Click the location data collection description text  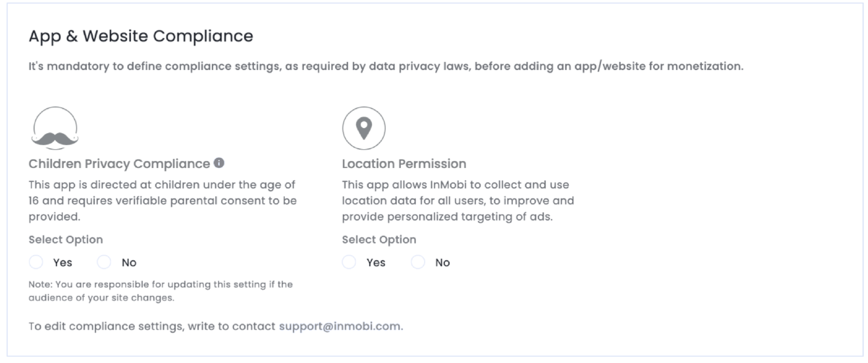click(458, 201)
